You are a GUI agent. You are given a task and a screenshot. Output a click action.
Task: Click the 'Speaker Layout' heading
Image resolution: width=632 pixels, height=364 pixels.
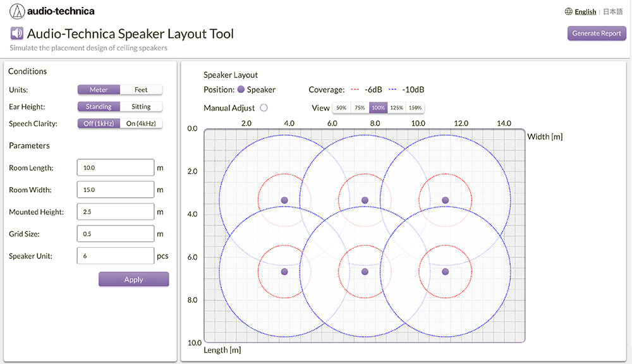pyautogui.click(x=231, y=75)
